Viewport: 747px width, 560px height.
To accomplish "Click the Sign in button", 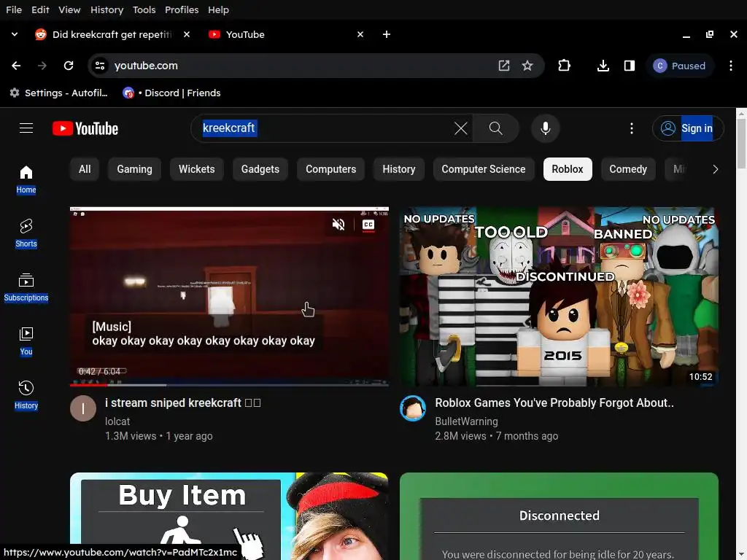I will click(688, 128).
